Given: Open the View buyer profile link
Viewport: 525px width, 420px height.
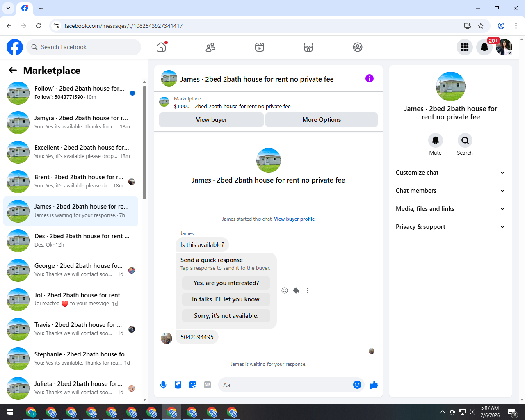Looking at the screenshot, I should (x=294, y=219).
